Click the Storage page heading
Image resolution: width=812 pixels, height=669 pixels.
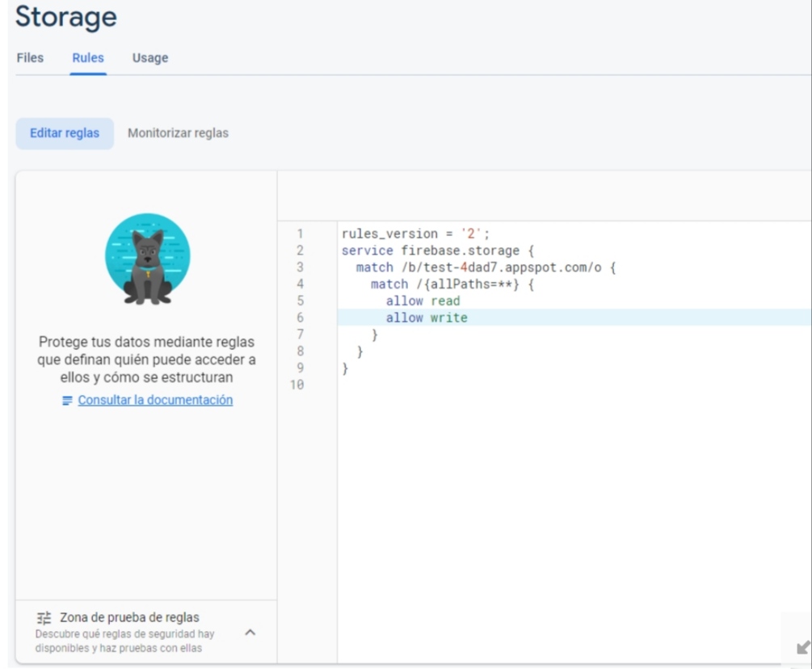tap(66, 17)
